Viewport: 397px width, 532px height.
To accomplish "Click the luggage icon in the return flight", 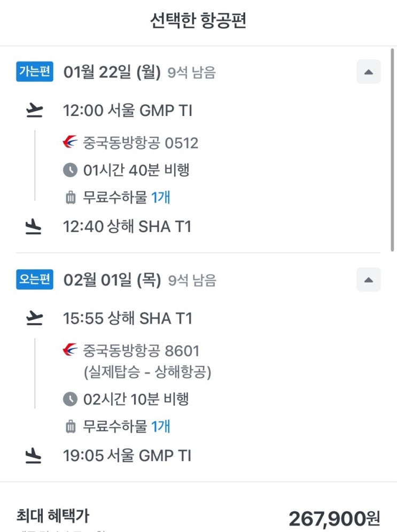I will [70, 426].
